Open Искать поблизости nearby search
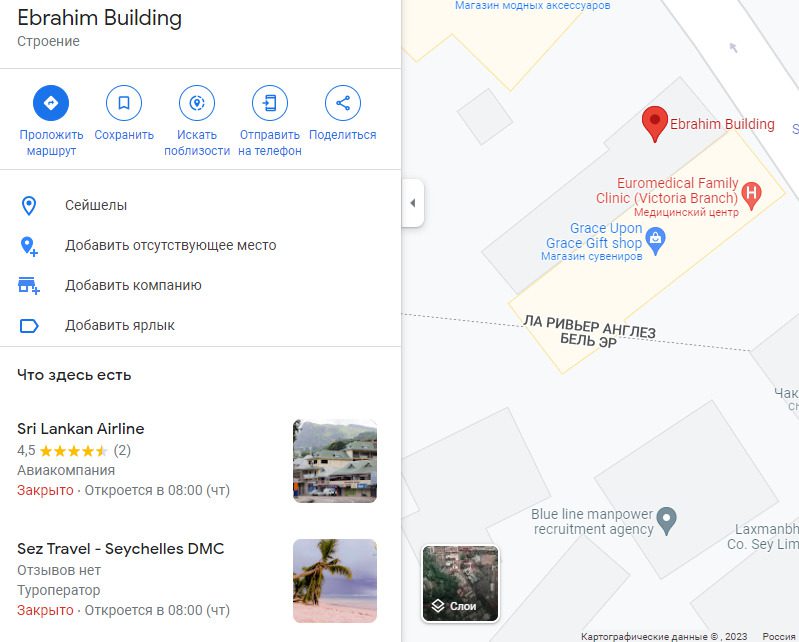 click(197, 103)
